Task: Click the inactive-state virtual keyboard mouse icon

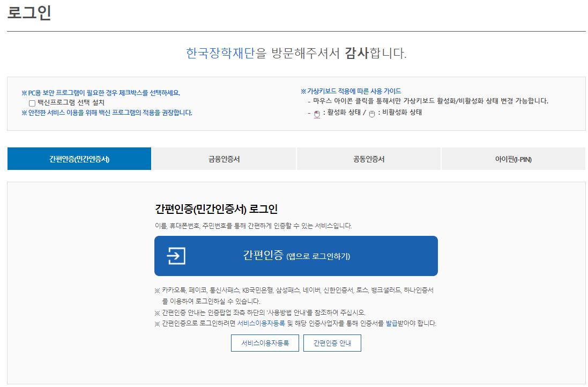Action: click(x=371, y=114)
